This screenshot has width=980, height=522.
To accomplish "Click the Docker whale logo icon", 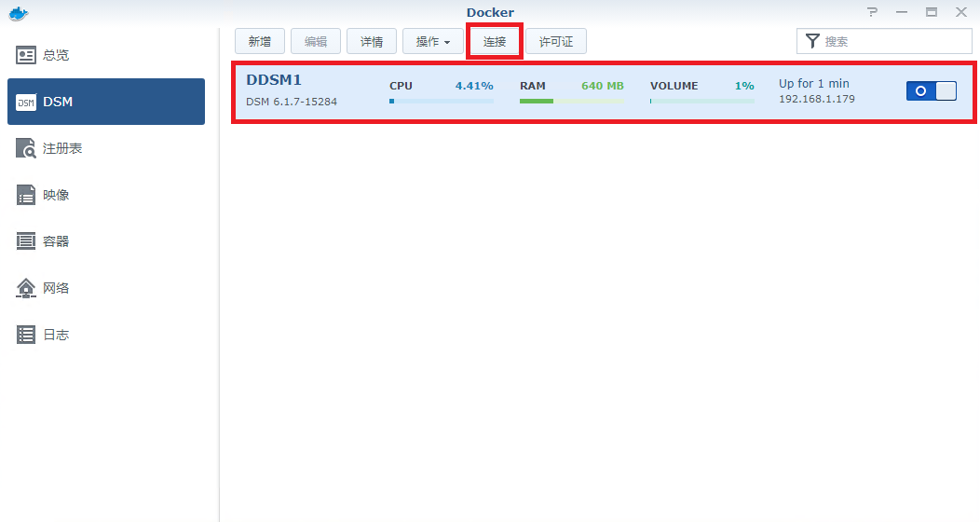I will pos(18,12).
